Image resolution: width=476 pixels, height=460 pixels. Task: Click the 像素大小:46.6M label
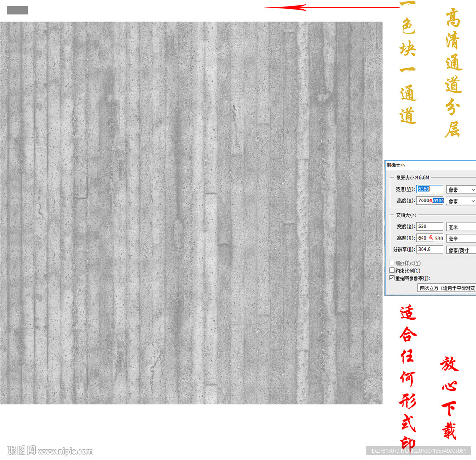point(413,177)
